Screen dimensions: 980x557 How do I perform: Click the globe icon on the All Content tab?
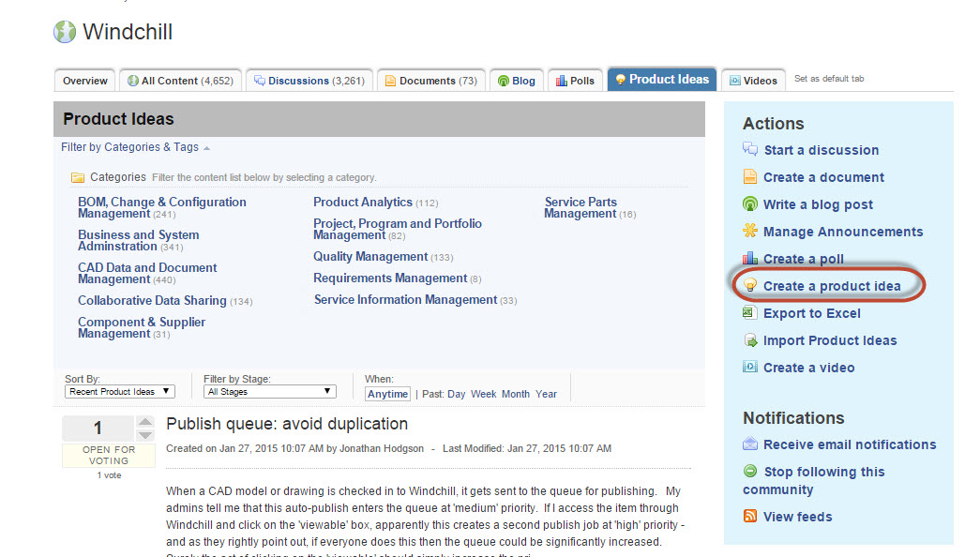tap(132, 81)
